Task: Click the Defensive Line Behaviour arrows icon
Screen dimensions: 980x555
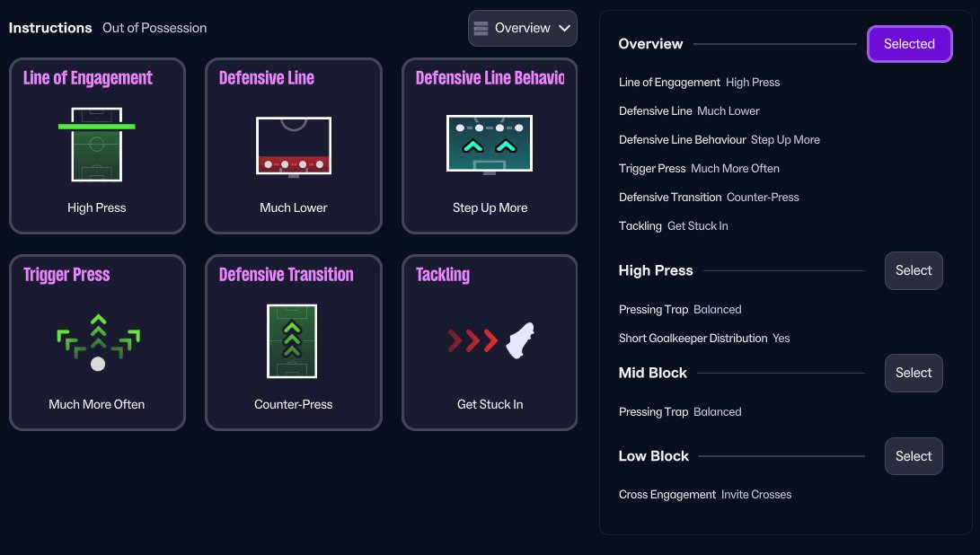Action: [490, 144]
